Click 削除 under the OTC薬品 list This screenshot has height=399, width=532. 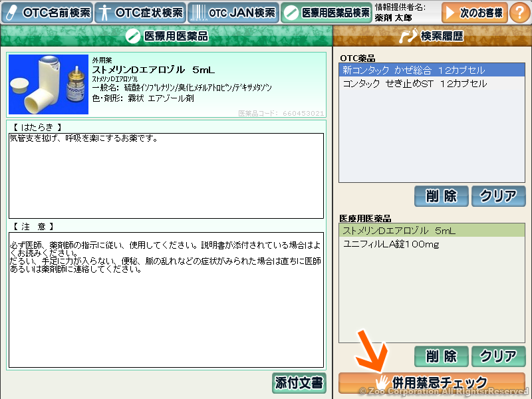coord(441,196)
